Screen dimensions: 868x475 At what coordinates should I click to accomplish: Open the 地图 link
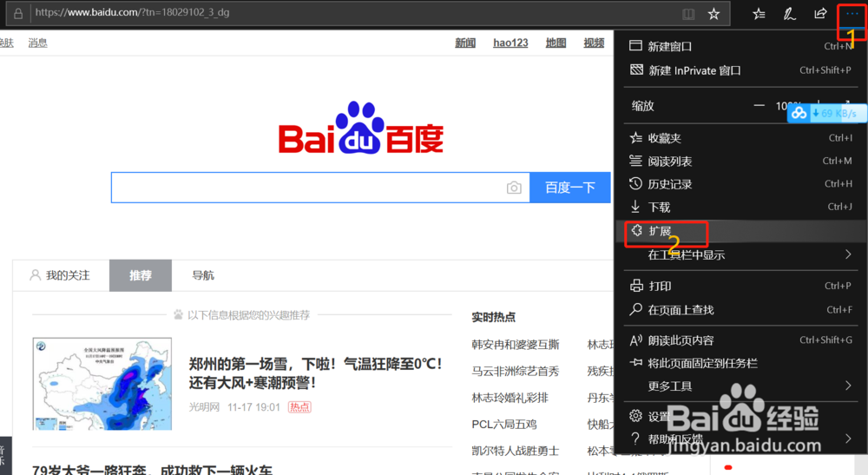[x=556, y=43]
